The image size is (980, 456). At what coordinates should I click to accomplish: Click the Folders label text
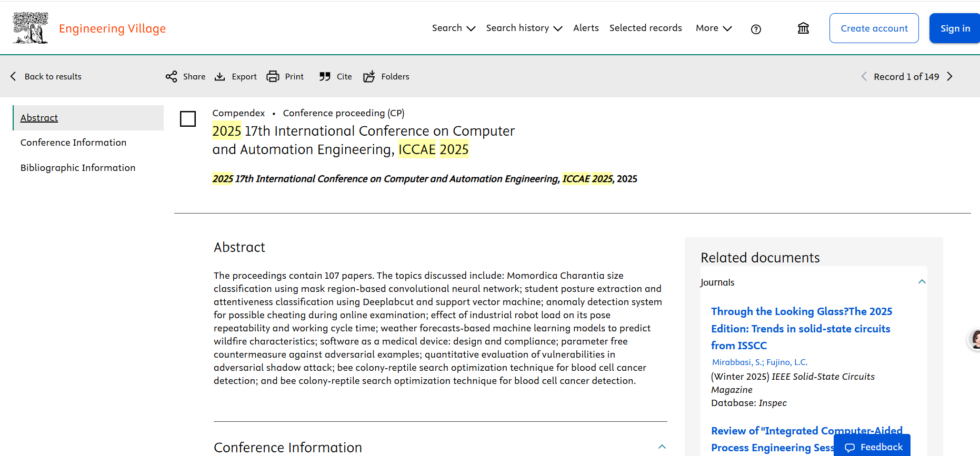395,77
